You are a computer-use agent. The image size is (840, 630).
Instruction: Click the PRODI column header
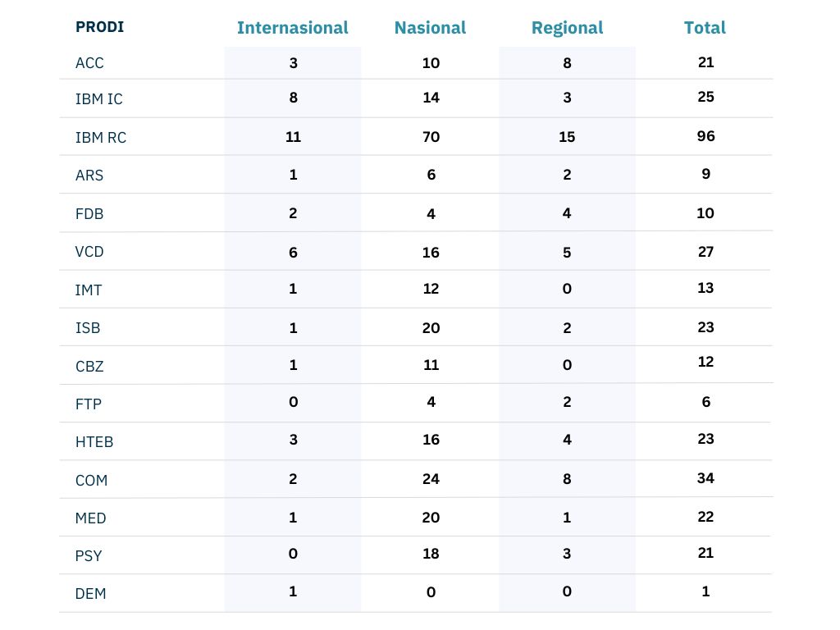point(99,27)
